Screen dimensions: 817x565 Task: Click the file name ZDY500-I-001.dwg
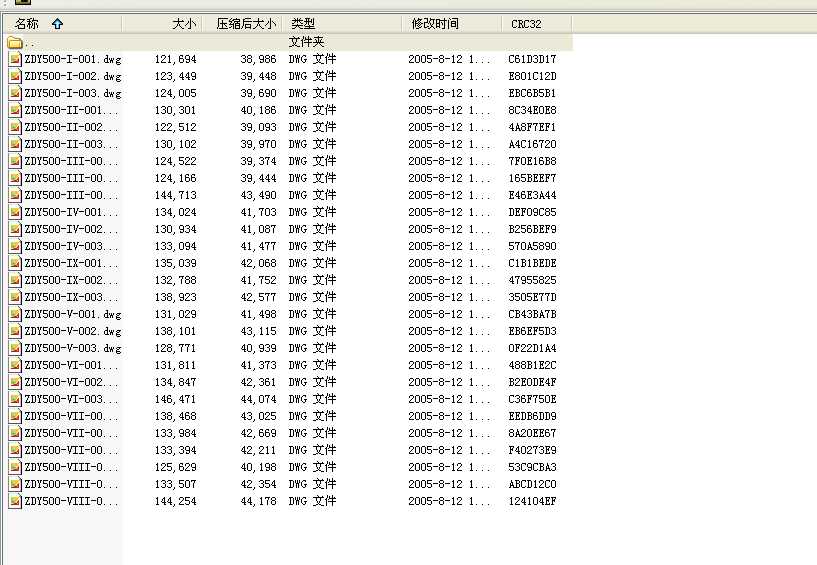tap(73, 59)
